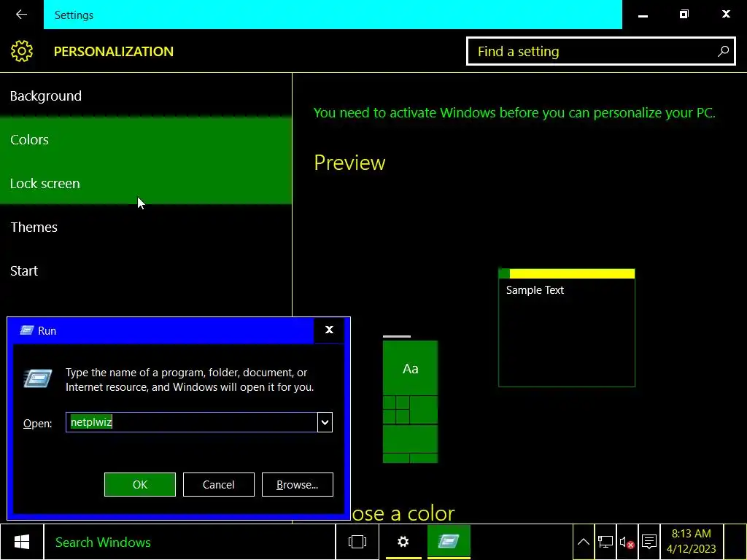Cancel the Run dialog
This screenshot has height=560, width=747.
click(219, 484)
